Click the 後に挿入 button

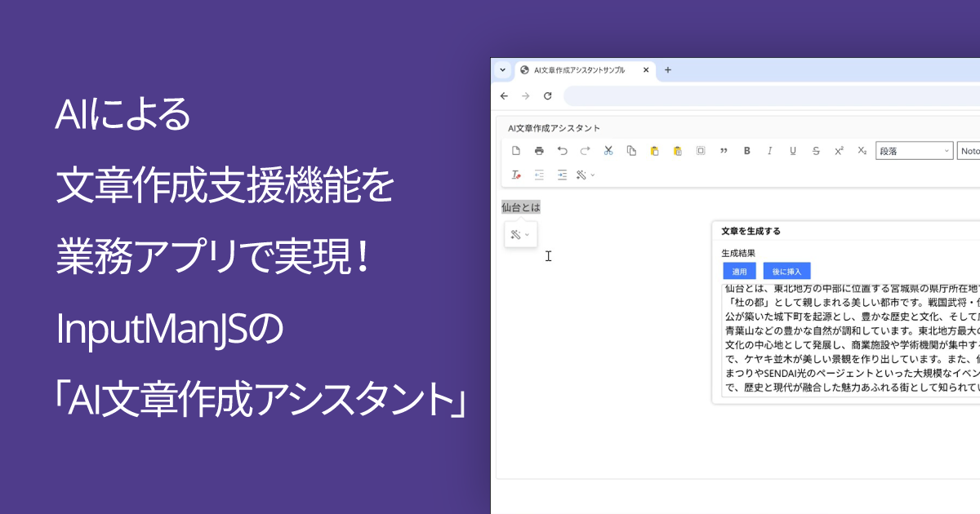pos(786,270)
